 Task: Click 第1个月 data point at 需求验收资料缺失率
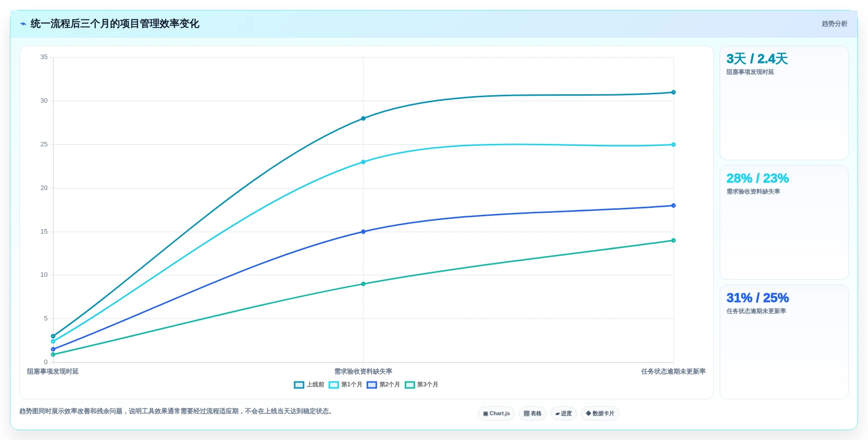(x=364, y=162)
